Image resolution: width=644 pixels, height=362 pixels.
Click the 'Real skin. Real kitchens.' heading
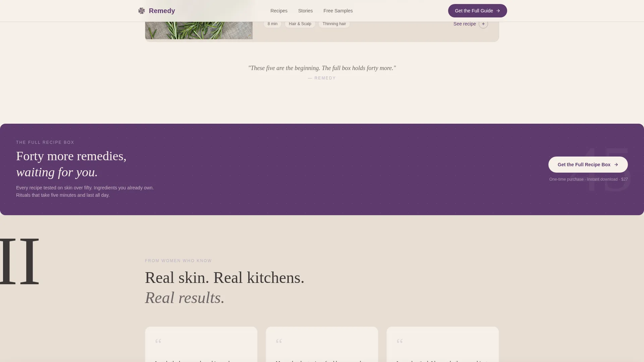(225, 278)
